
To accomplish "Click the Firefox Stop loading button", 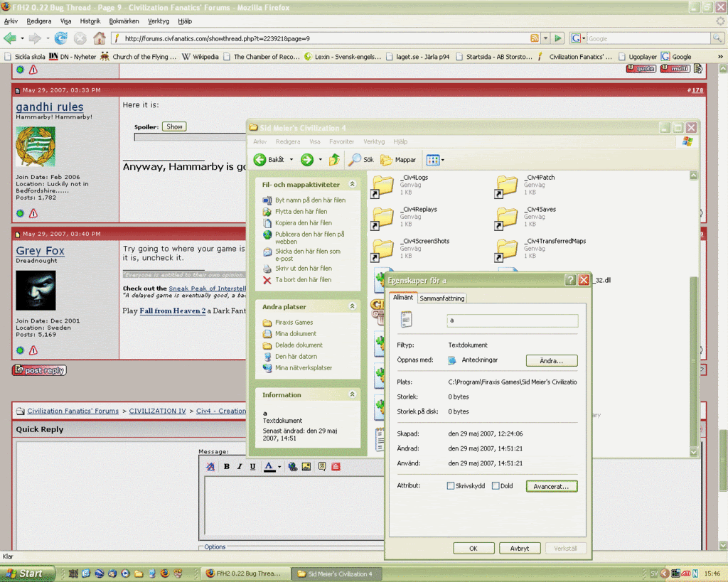I will pos(80,38).
